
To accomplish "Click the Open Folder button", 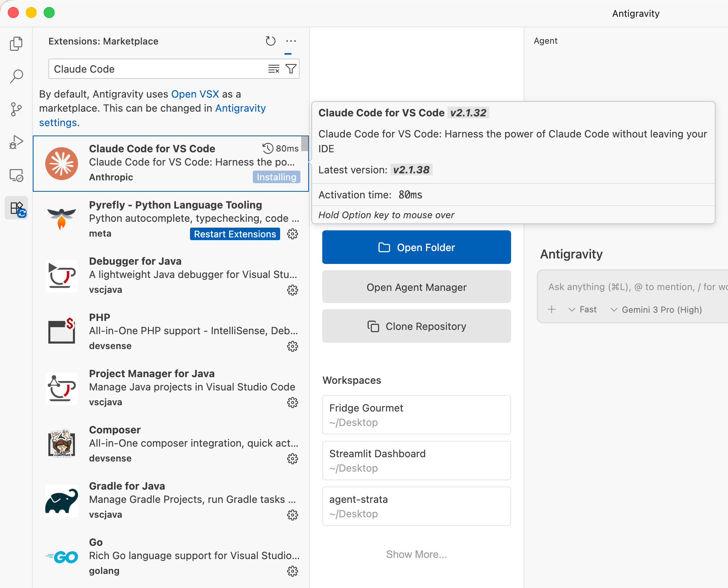I will (x=416, y=248).
